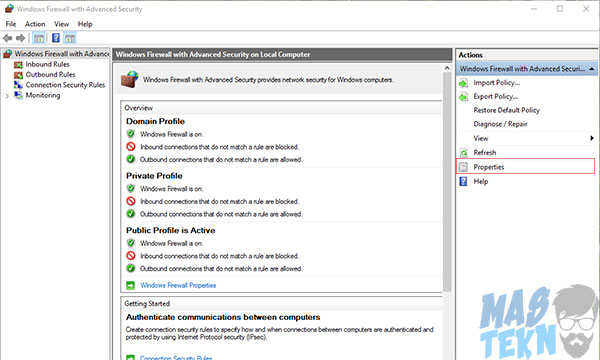Image resolution: width=600 pixels, height=360 pixels.
Task: Select Outbound Rules in the tree
Action: (x=50, y=75)
